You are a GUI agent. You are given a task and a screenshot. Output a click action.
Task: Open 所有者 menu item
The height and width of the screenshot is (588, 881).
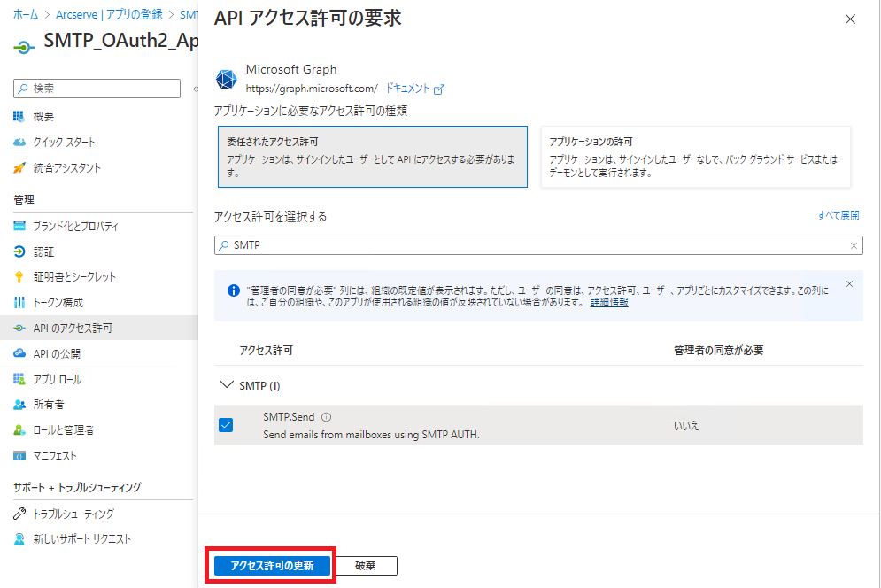pyautogui.click(x=49, y=405)
